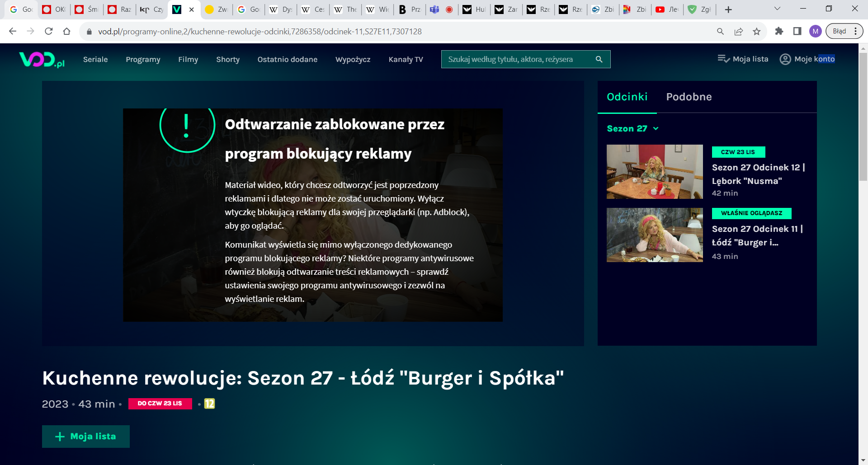868x465 pixels.
Task: Click the age rating 12 badge
Action: (x=209, y=404)
